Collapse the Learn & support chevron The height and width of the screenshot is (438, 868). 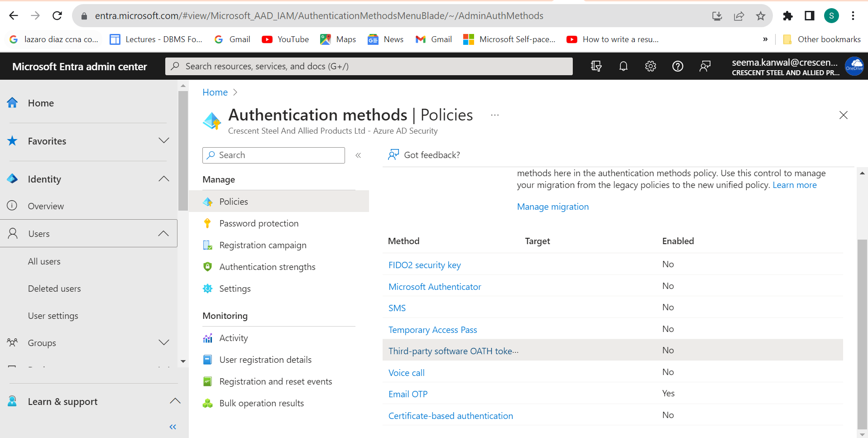(175, 401)
